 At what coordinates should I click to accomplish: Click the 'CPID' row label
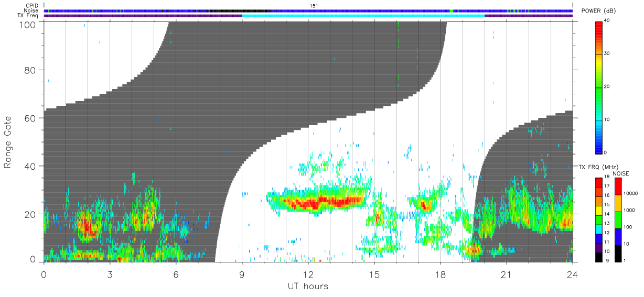coord(32,6)
